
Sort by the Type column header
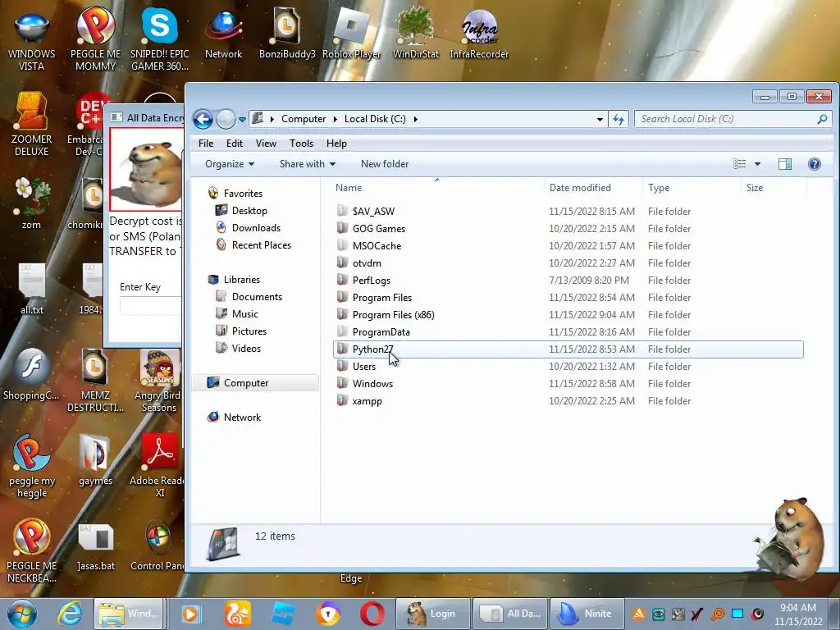pyautogui.click(x=692, y=188)
